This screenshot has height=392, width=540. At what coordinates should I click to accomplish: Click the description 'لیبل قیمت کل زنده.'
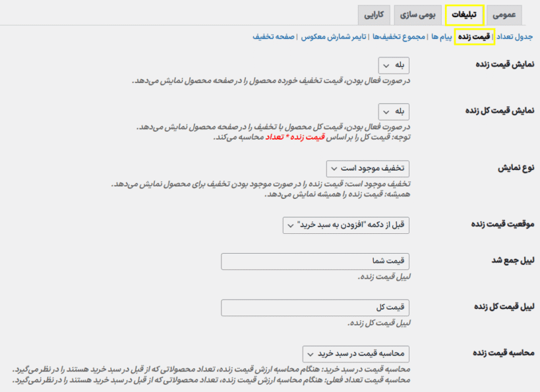point(379,323)
